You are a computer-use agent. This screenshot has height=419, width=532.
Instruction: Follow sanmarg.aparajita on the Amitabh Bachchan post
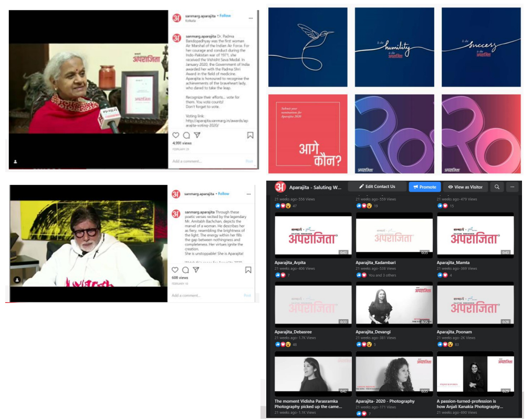point(224,194)
